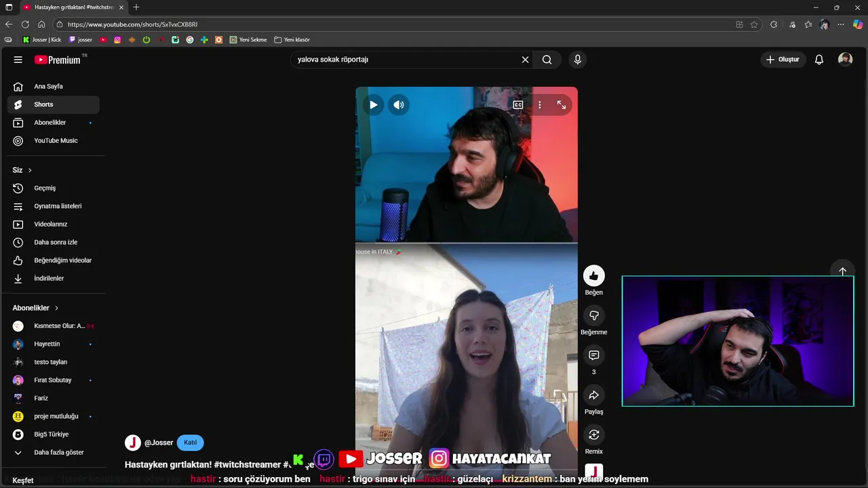Mute the Shorts volume
Viewport: 868px width, 488px height.
[x=399, y=105]
